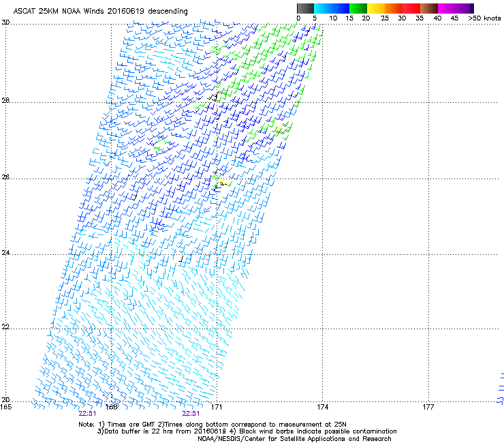Click the '20' value under the color scale

(x=366, y=18)
